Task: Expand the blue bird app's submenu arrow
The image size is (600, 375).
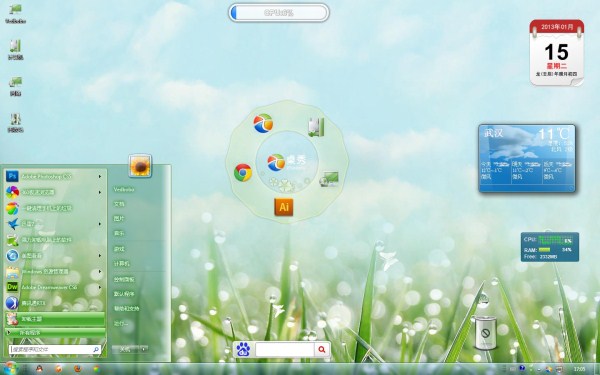Action: (100, 224)
